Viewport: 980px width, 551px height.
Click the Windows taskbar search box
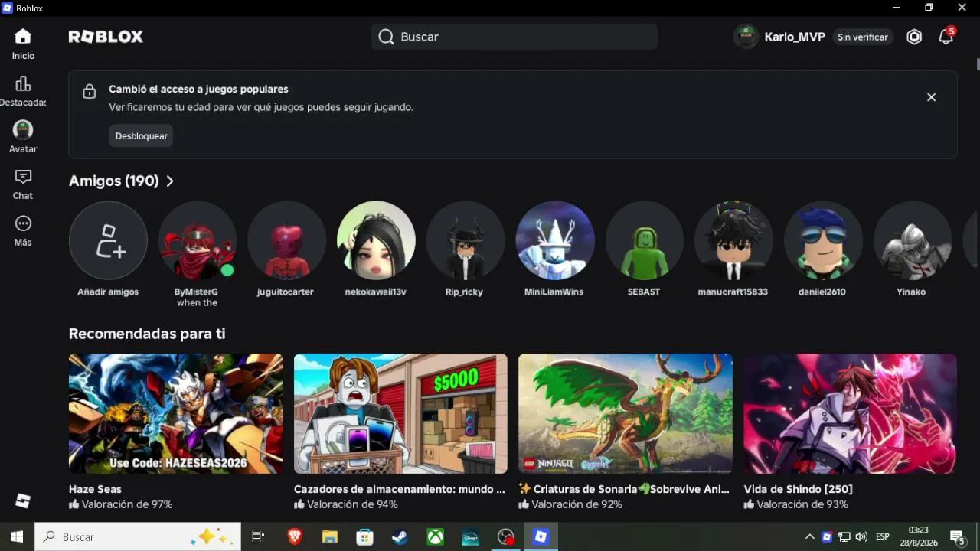coord(138,537)
